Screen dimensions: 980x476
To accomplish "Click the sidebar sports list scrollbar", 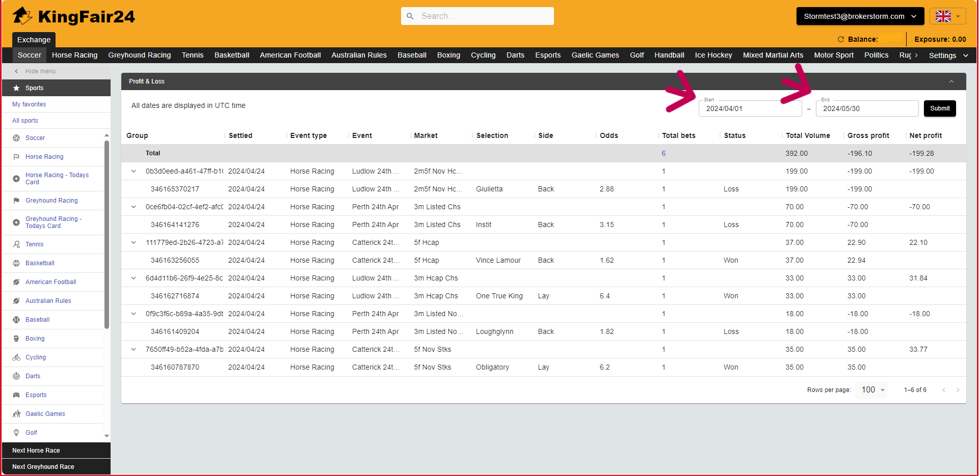I will coord(107,234).
